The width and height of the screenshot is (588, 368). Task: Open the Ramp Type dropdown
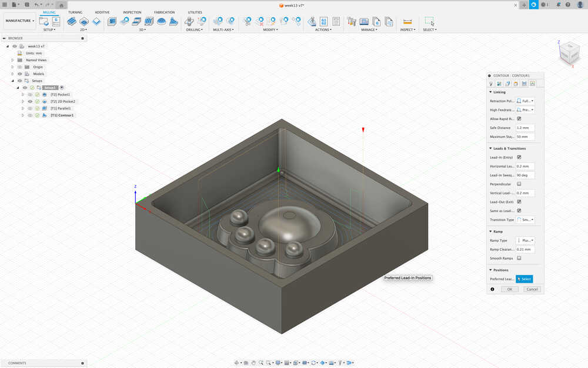click(x=525, y=240)
